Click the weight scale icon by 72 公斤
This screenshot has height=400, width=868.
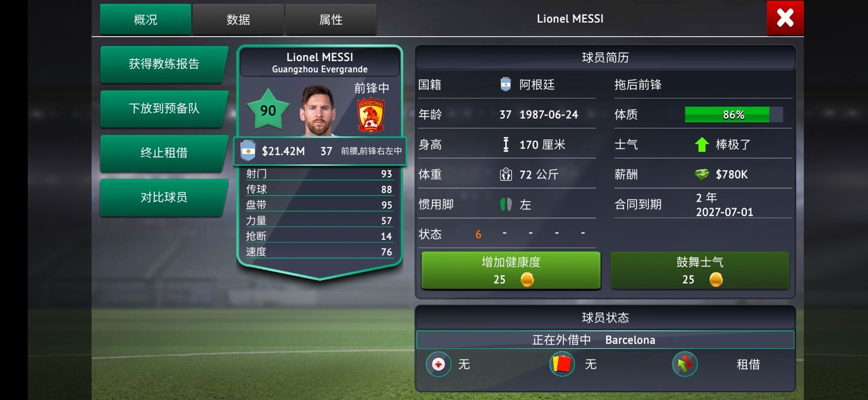[x=506, y=174]
